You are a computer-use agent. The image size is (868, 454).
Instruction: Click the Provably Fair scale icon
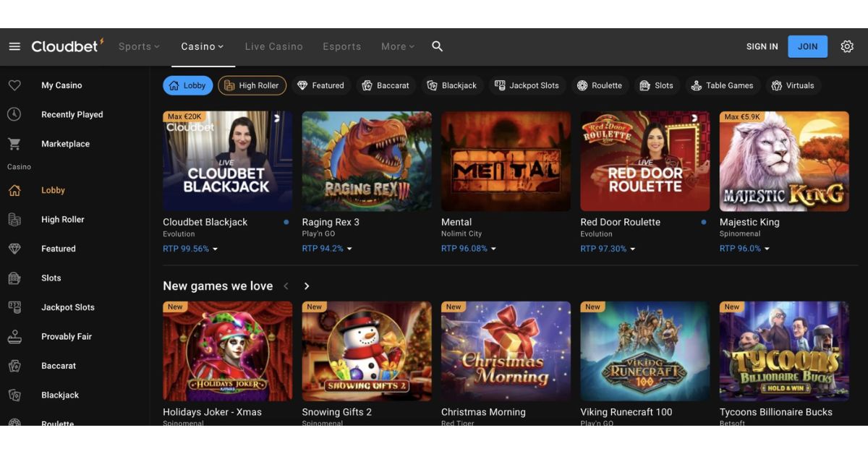coord(14,337)
